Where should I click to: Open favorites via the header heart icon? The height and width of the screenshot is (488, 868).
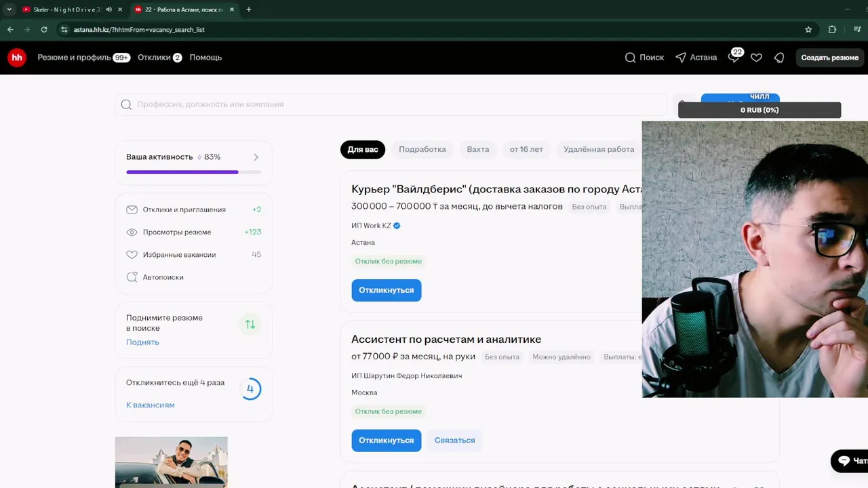[x=756, y=58]
